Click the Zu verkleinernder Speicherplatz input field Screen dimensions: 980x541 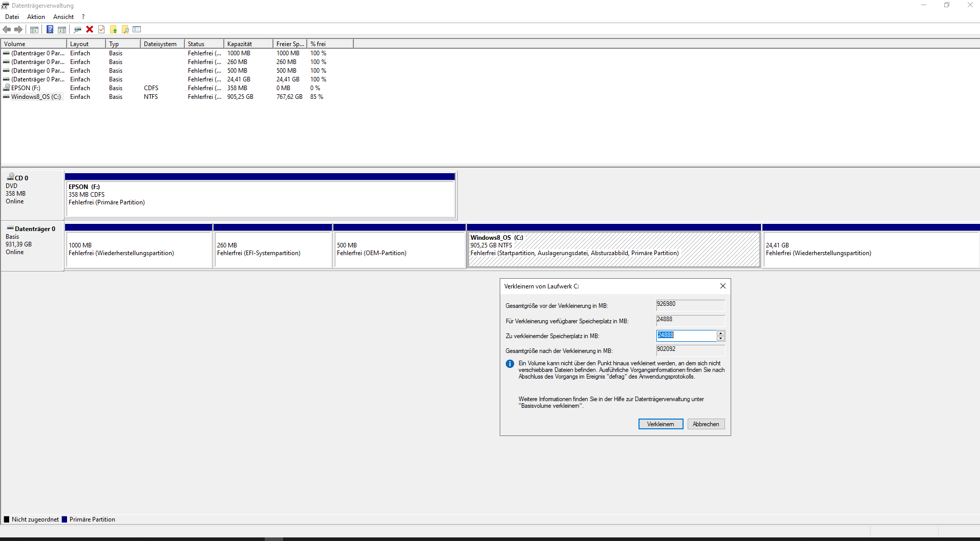[686, 336]
